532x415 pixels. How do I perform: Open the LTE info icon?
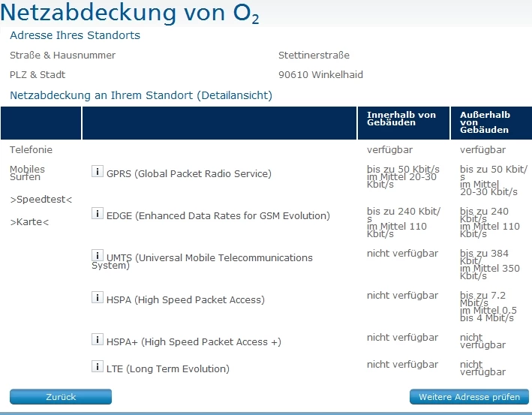pyautogui.click(x=98, y=366)
